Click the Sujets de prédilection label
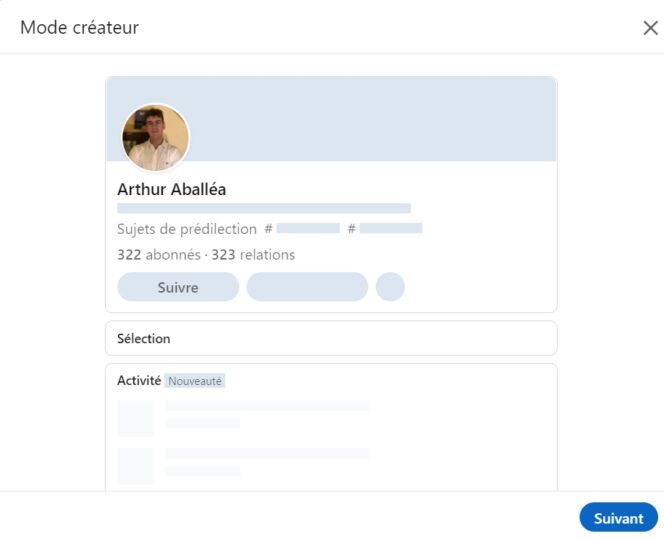 (x=187, y=229)
